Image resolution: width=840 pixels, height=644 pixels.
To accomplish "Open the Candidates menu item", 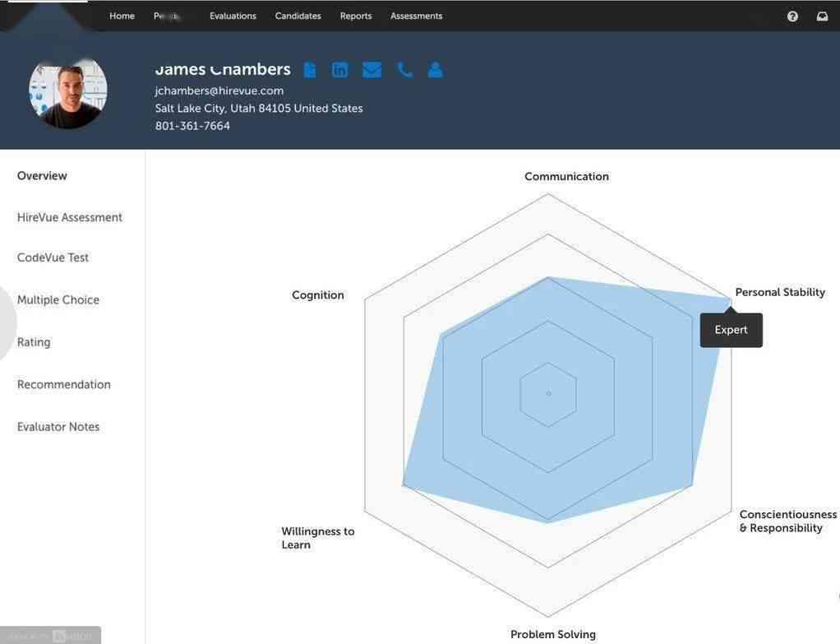I will click(298, 16).
